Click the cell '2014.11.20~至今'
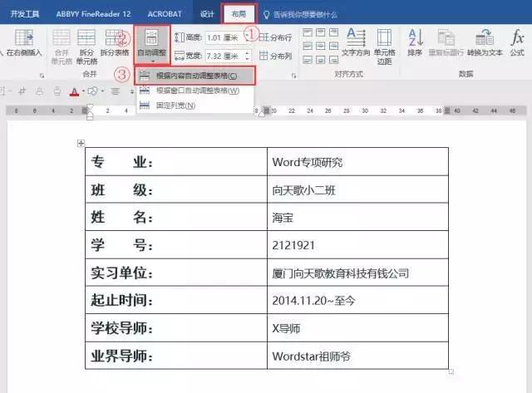 click(x=357, y=300)
